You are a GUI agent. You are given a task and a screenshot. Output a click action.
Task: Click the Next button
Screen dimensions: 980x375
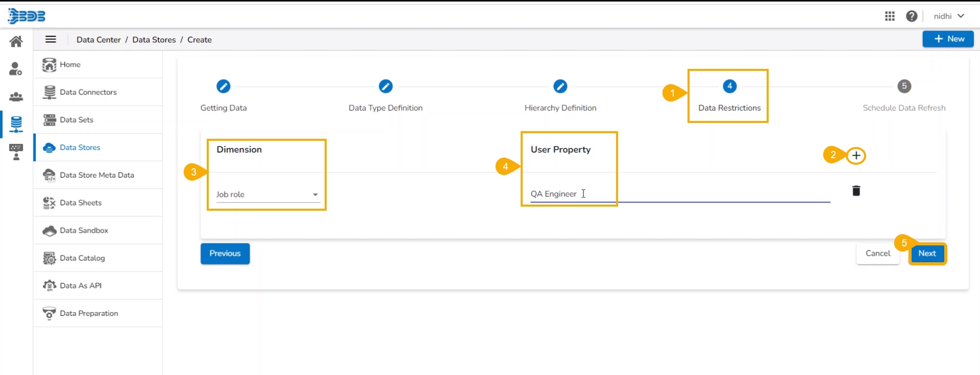tap(927, 254)
